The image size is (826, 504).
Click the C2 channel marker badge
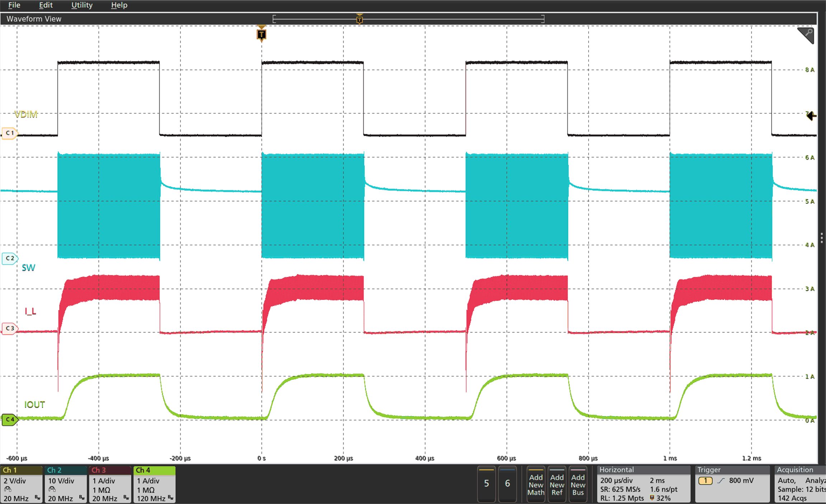click(10, 258)
